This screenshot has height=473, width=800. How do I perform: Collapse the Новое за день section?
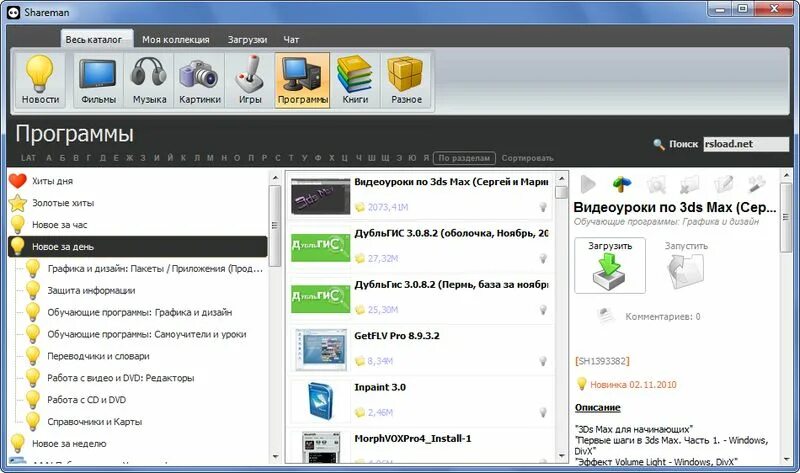click(x=138, y=246)
